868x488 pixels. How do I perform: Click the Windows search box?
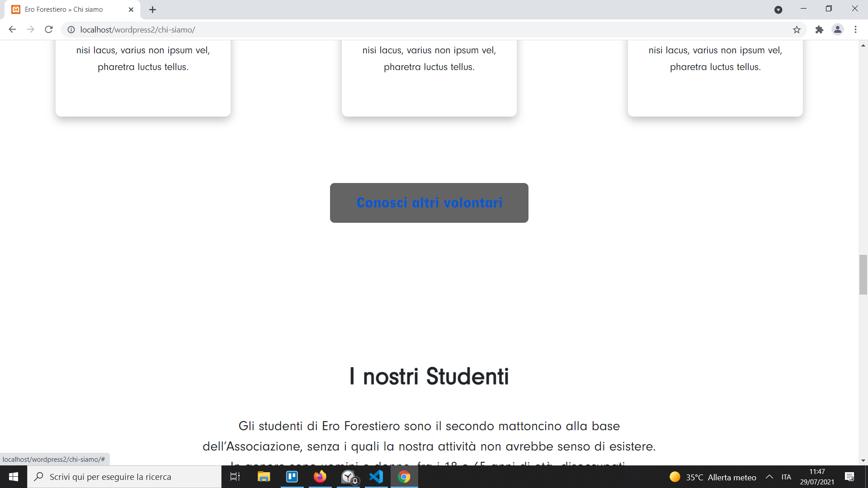click(124, 477)
